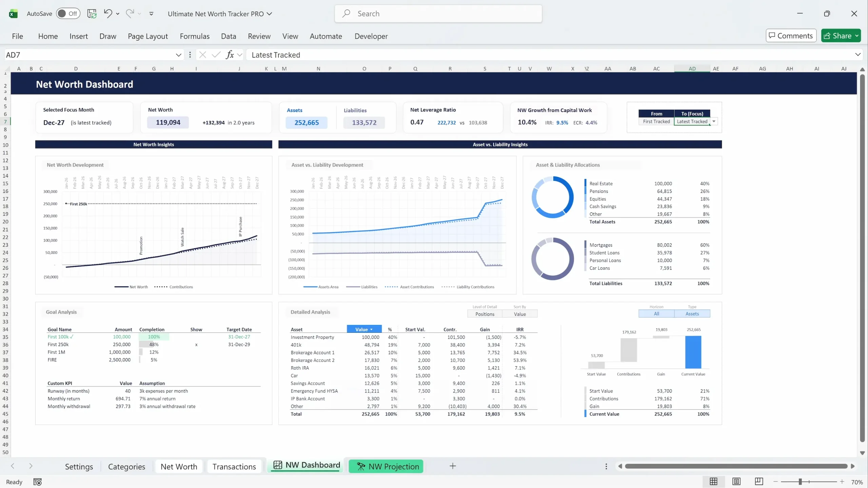Click the Undo arrow icon

pyautogui.click(x=108, y=14)
